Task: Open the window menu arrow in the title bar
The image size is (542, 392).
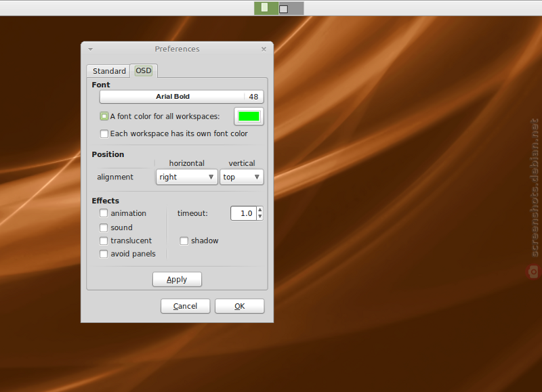Action: (91, 49)
